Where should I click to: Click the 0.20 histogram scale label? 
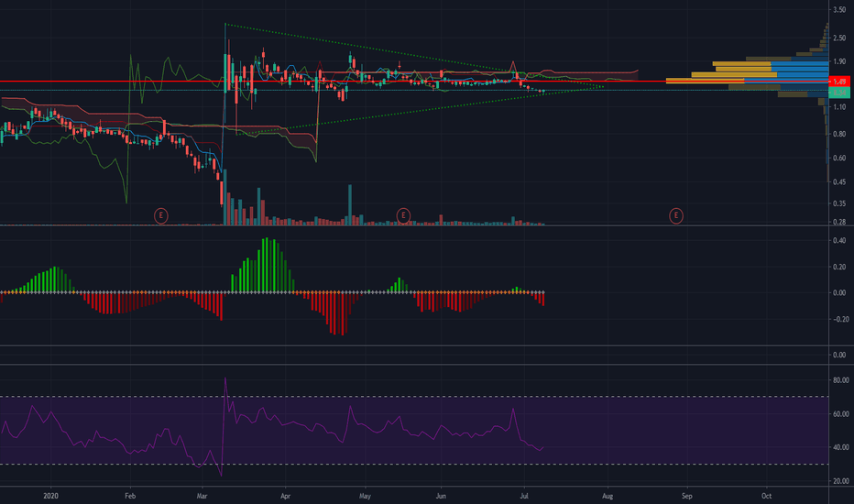tap(839, 267)
